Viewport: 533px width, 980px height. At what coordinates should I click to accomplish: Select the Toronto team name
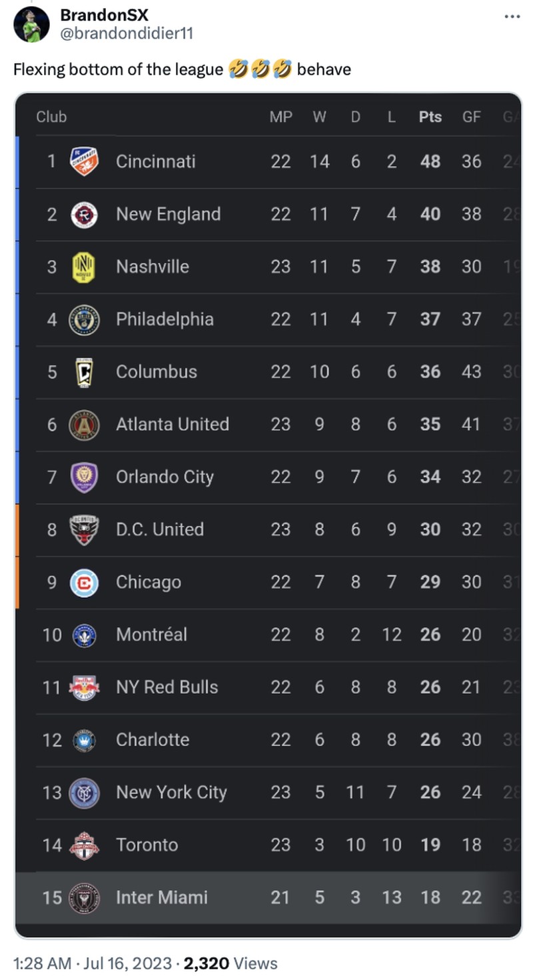point(147,845)
